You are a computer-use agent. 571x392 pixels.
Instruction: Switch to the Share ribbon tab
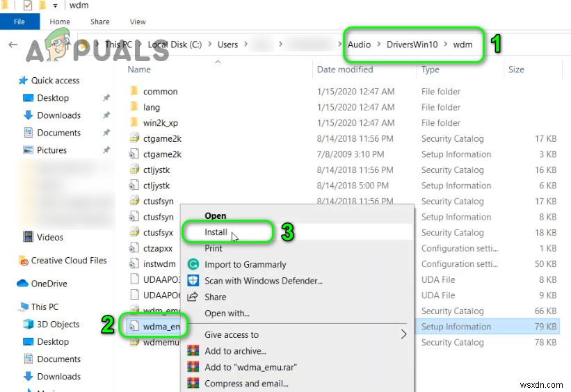[99, 22]
